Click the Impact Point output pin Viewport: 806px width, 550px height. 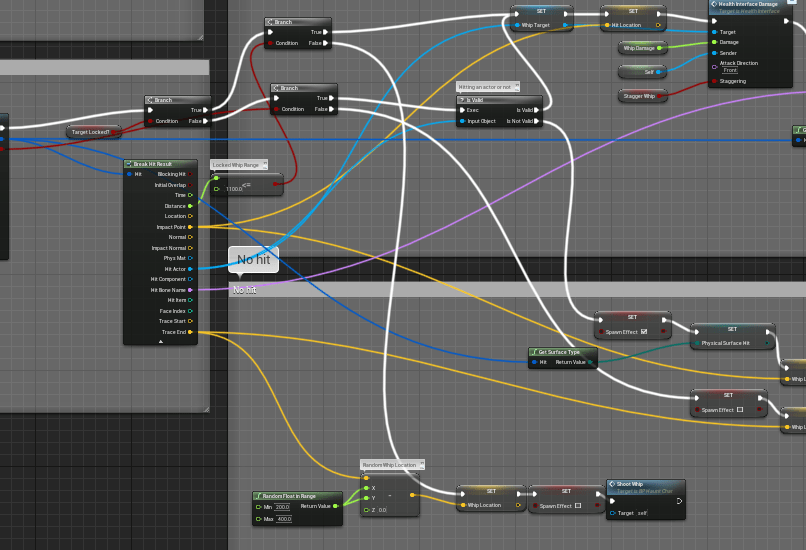point(190,227)
